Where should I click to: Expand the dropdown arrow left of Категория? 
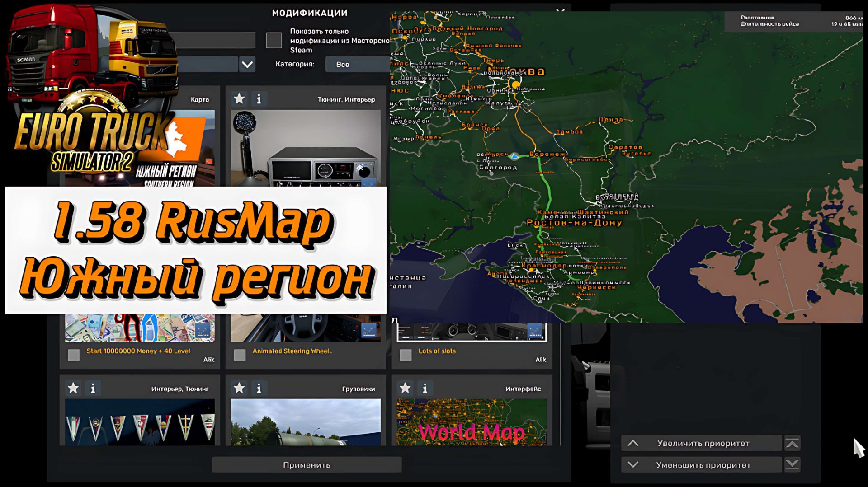point(247,64)
